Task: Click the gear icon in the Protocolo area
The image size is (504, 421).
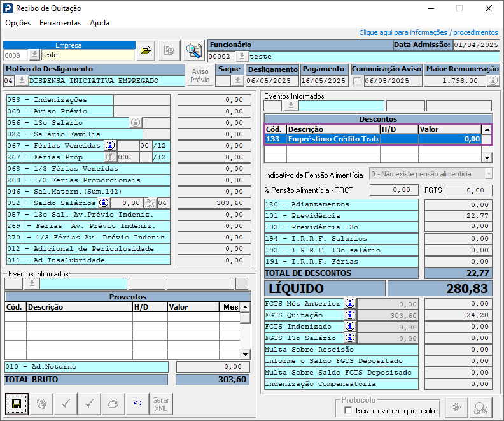Action: pos(456,408)
